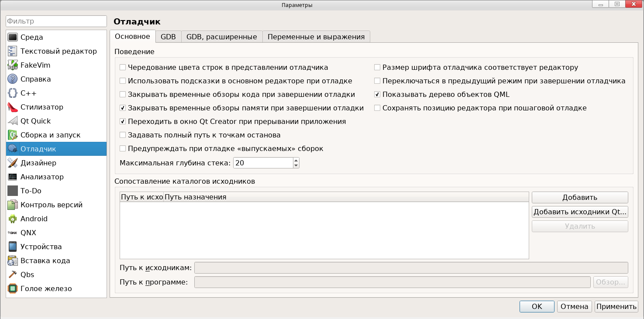Toggle Задавать полный путь к точкам останова
The width and height of the screenshot is (644, 319).
click(x=123, y=135)
